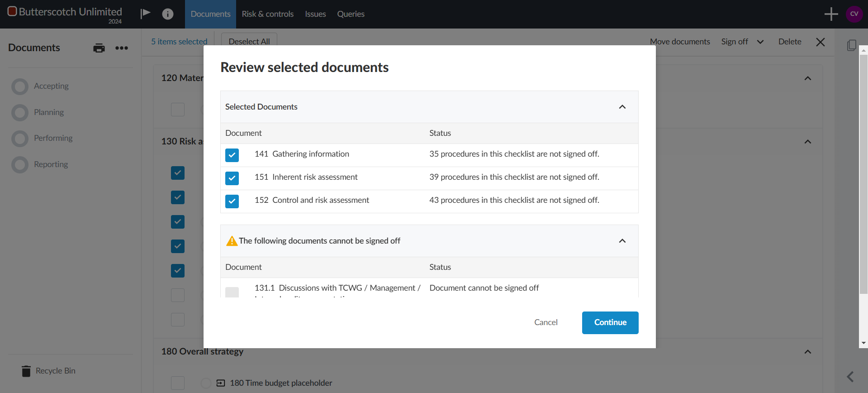Click disabled 131.1 Discussions checkbox
Image resolution: width=868 pixels, height=393 pixels.
(232, 292)
